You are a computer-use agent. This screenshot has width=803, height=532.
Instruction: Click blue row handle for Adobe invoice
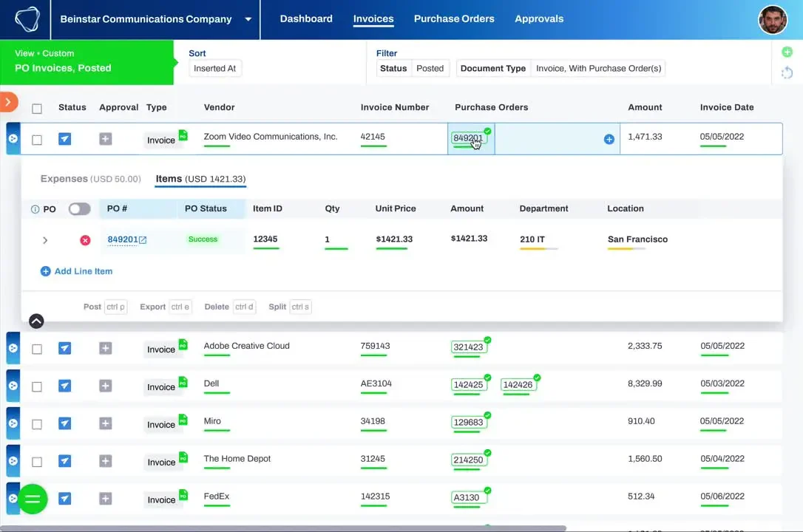click(x=13, y=348)
